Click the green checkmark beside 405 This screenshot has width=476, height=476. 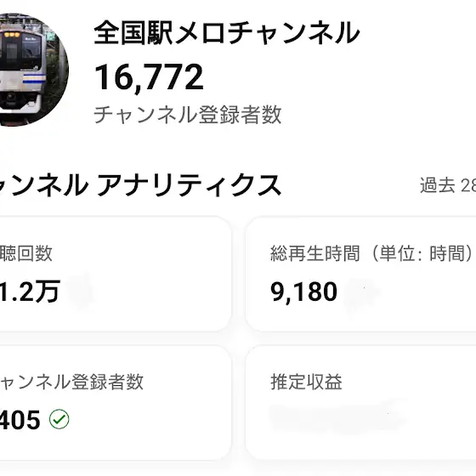pyautogui.click(x=59, y=419)
